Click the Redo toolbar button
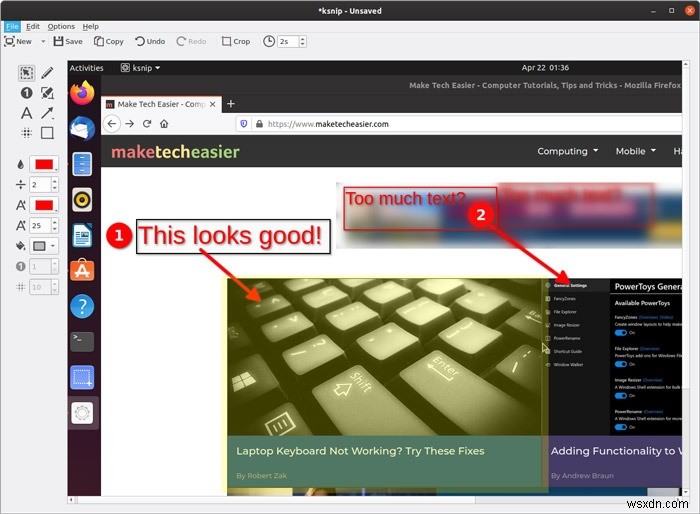This screenshot has height=514, width=700. tap(191, 42)
